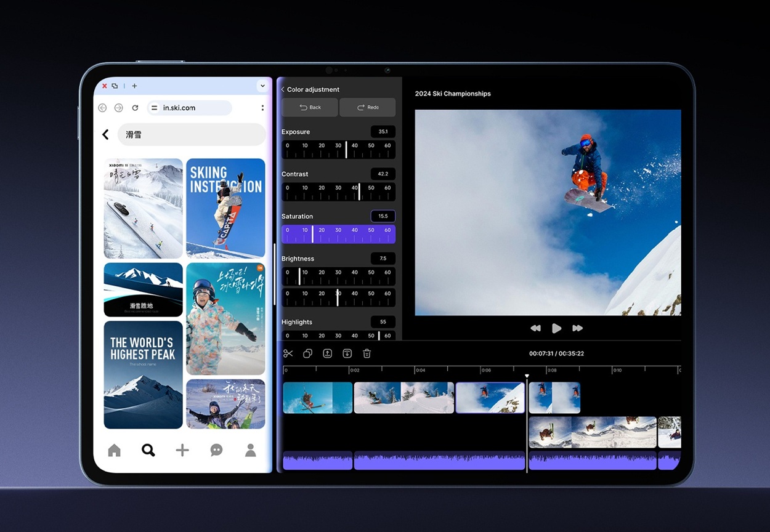Viewport: 770px width, 532px height.
Task: Open the messages chat bubble icon
Action: [x=216, y=450]
